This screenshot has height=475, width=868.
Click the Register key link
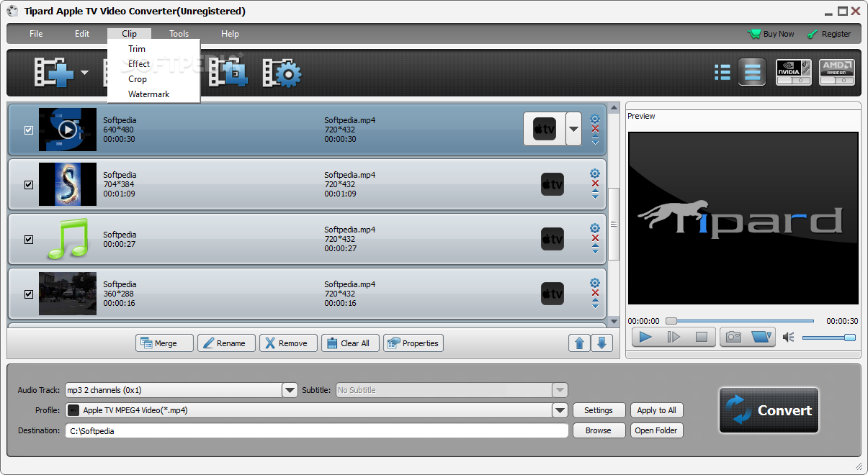(829, 34)
